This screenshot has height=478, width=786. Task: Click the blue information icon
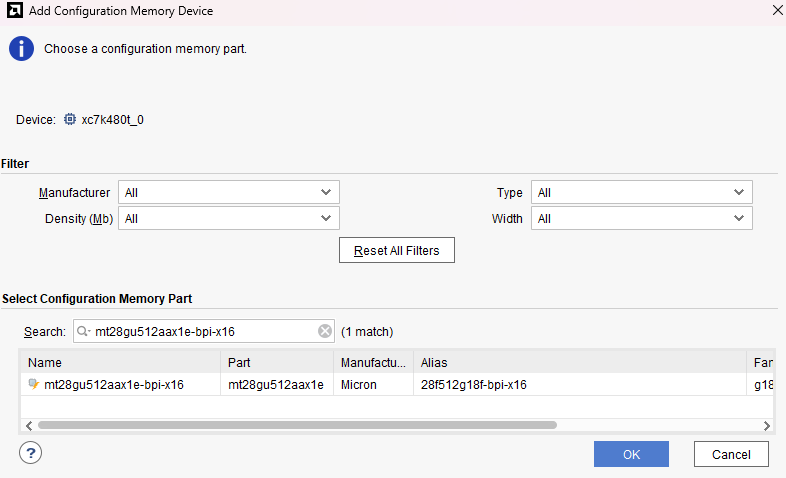[x=21, y=49]
